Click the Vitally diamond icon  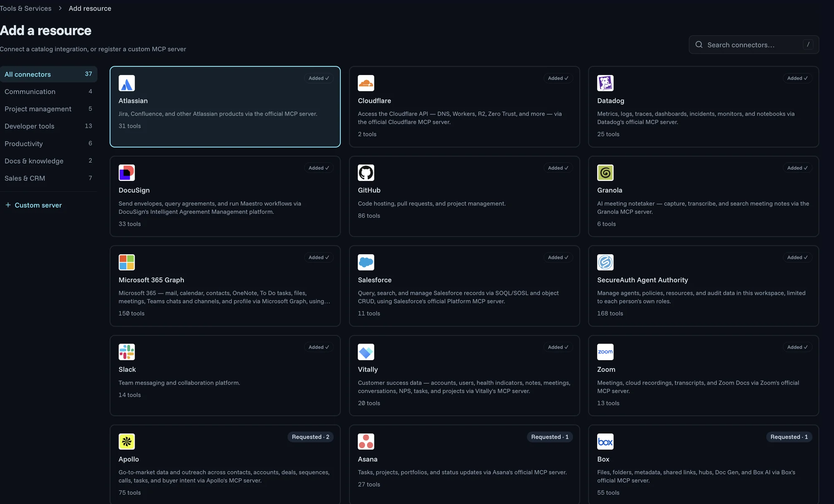pos(366,352)
